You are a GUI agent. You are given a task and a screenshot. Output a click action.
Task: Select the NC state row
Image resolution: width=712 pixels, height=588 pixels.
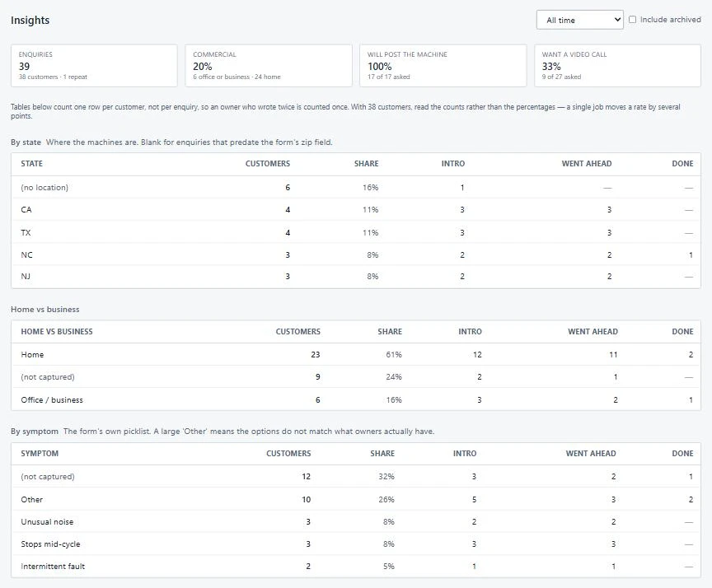coord(356,254)
